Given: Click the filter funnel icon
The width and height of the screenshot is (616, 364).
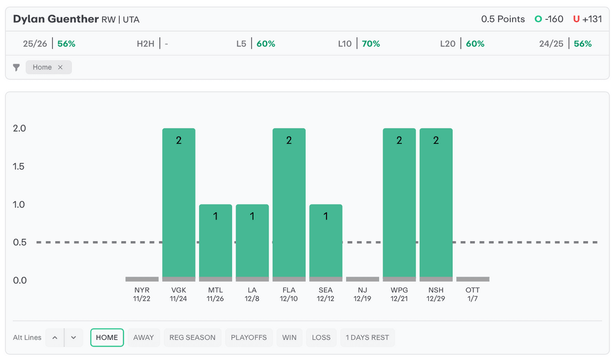Looking at the screenshot, I should (x=16, y=67).
